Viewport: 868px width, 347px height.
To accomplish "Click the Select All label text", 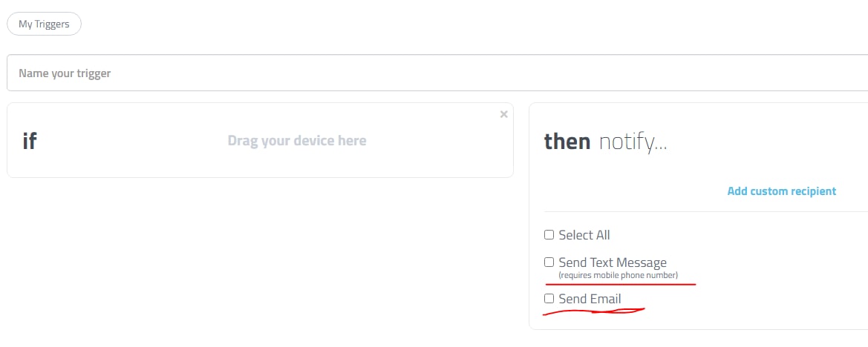I will pyautogui.click(x=584, y=235).
